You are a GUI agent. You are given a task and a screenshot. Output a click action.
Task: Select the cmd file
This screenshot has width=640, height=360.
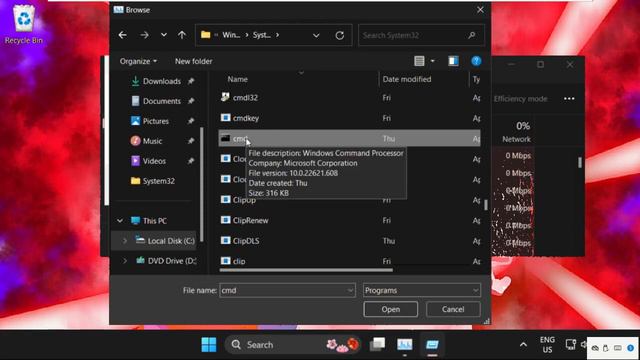click(x=349, y=139)
